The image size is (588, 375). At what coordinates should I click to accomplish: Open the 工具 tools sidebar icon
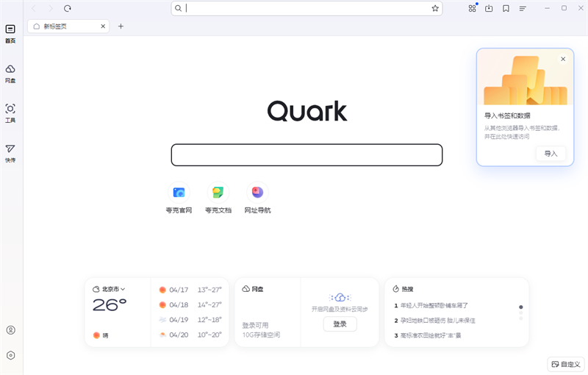click(x=10, y=113)
